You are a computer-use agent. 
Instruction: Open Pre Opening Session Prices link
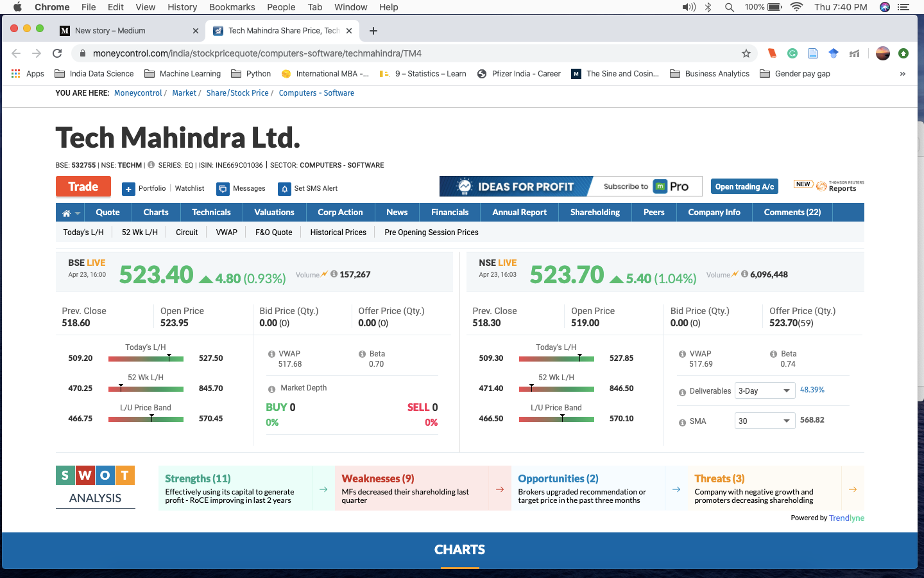[431, 232]
